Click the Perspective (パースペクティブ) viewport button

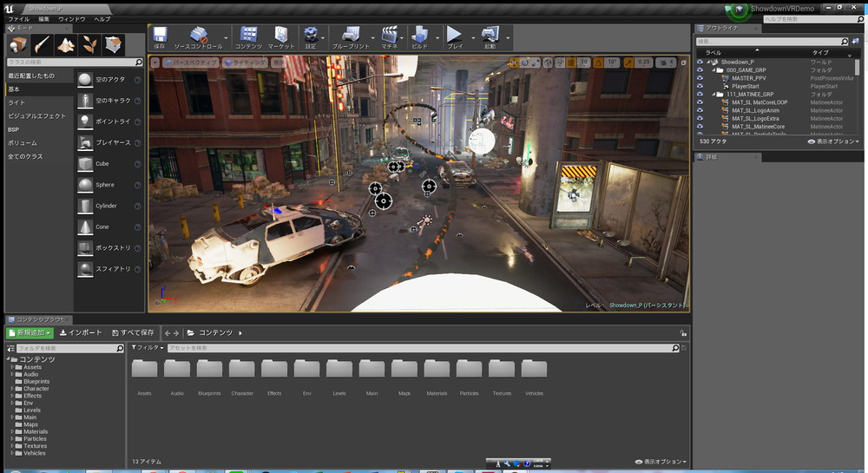[x=192, y=62]
